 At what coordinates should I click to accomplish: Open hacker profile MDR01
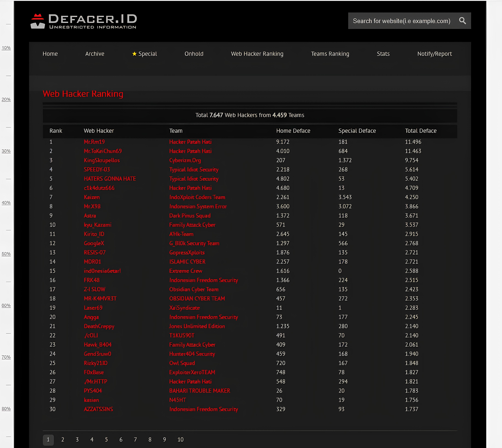(92, 262)
